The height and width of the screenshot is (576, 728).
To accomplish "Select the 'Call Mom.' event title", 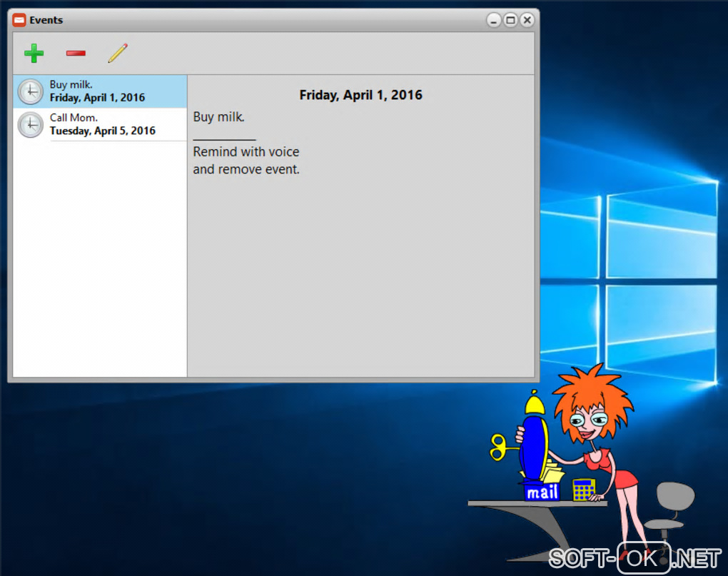I will click(74, 118).
